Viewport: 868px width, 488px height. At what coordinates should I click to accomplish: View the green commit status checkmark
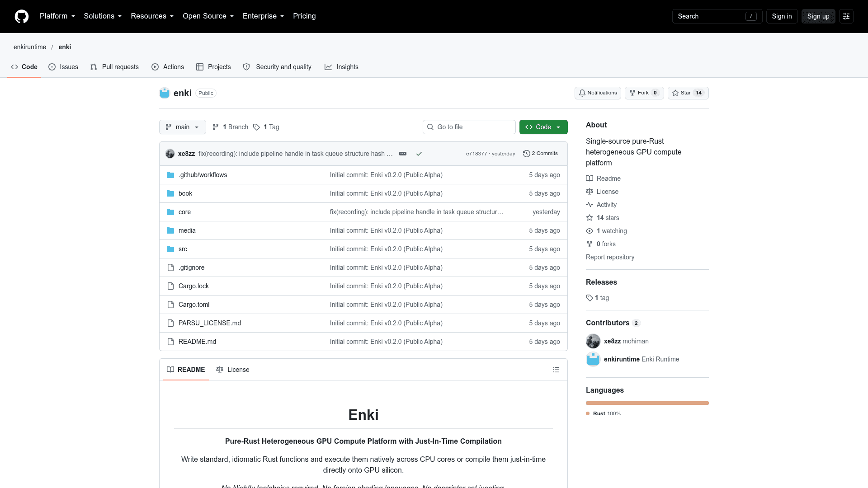(419, 154)
